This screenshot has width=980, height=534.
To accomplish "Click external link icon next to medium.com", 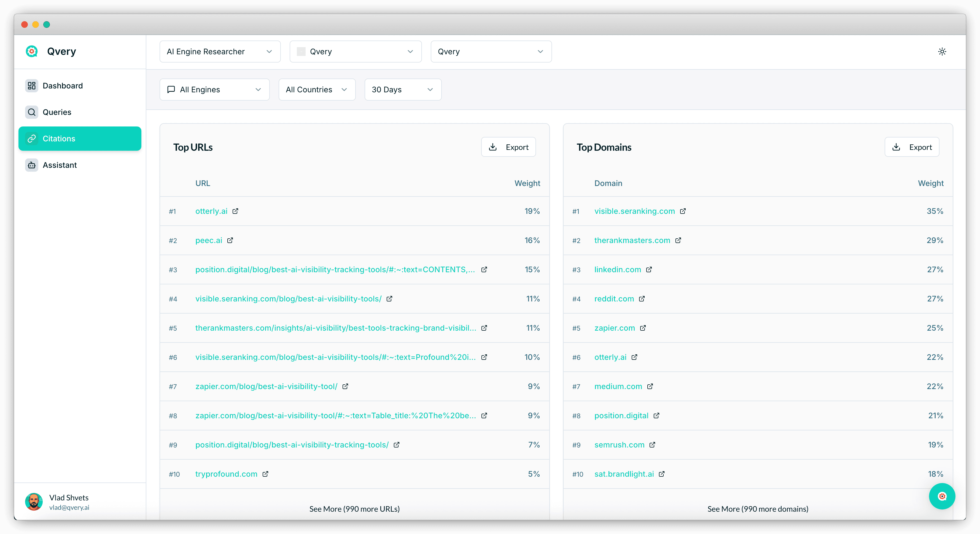I will 650,386.
